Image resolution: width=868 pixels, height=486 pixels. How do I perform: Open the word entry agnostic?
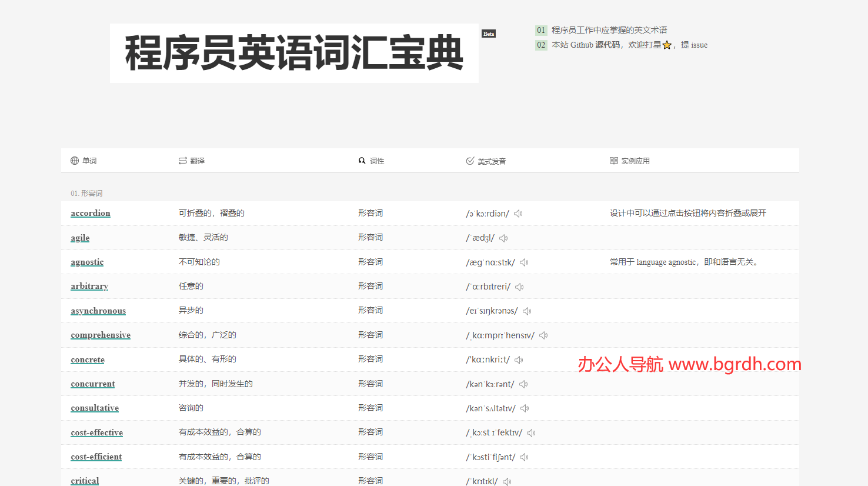pos(87,262)
